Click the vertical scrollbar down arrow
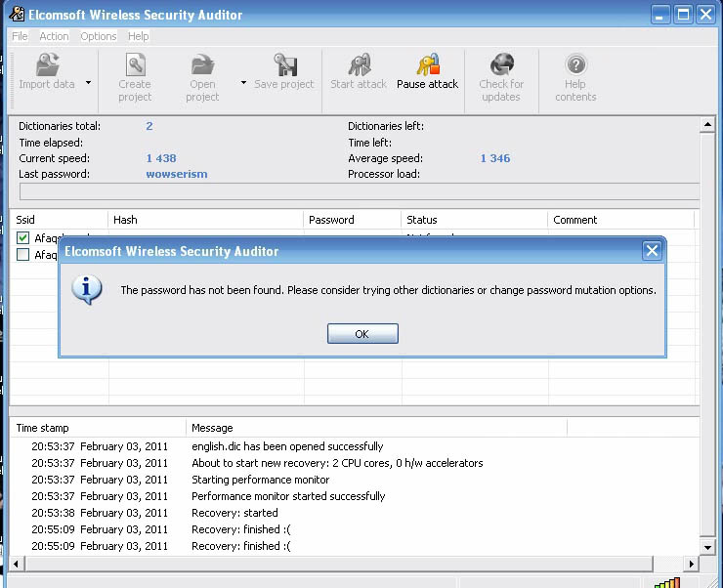This screenshot has width=723, height=588. (707, 547)
